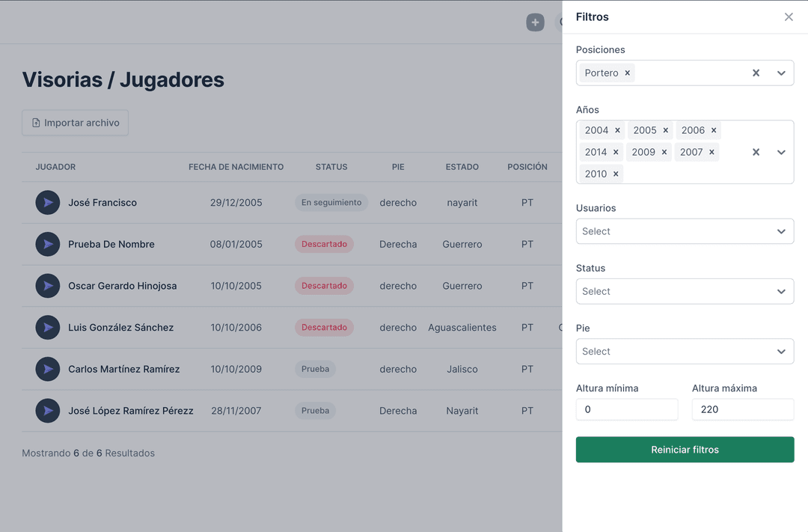Clear all selected Posiciones values
The height and width of the screenshot is (532, 808).
tap(756, 73)
